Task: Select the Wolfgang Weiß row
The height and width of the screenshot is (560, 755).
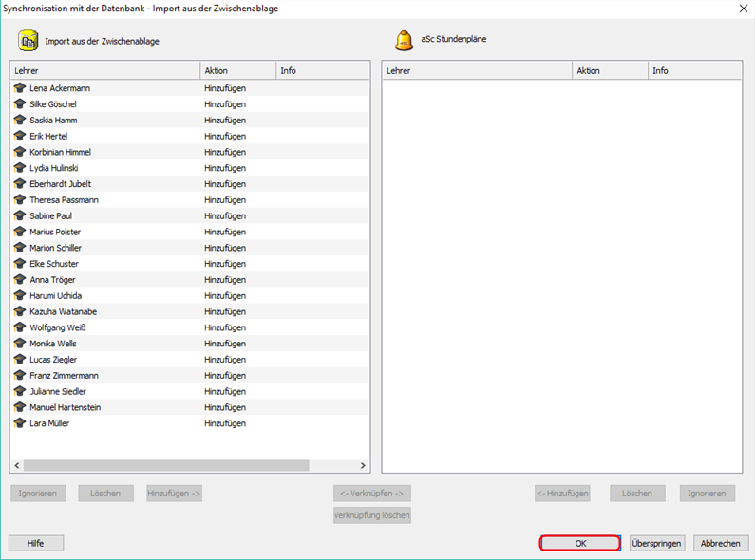Action: click(x=58, y=327)
